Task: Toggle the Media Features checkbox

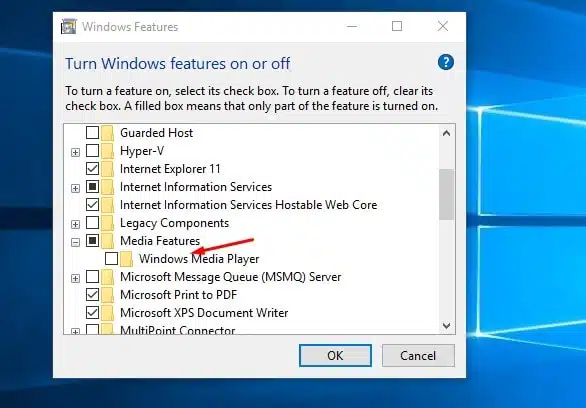Action: (x=92, y=241)
